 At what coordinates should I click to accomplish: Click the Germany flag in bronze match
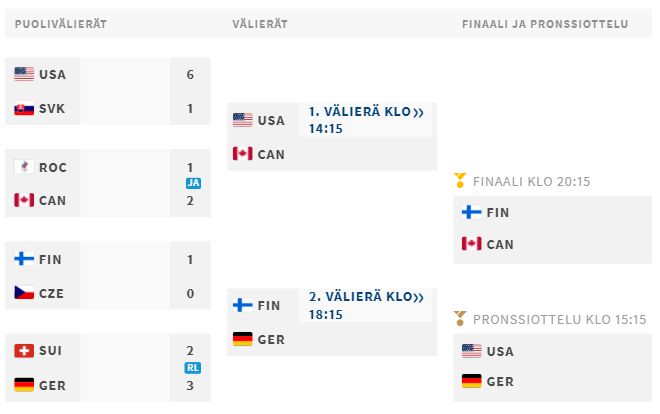[471, 381]
